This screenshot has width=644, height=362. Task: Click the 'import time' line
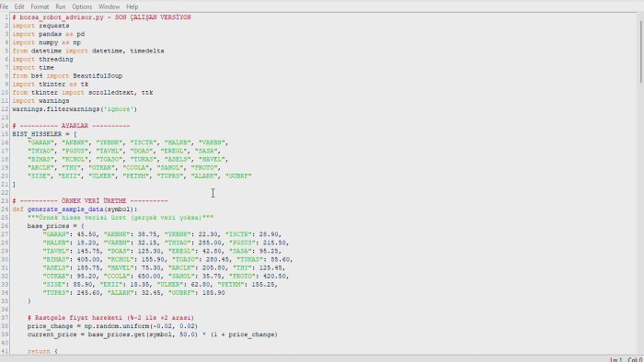tap(33, 67)
